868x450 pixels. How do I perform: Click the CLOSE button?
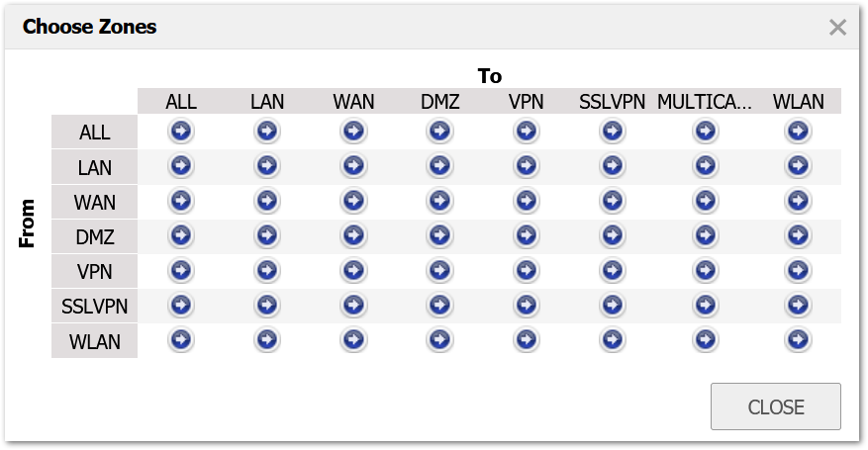[x=776, y=406]
